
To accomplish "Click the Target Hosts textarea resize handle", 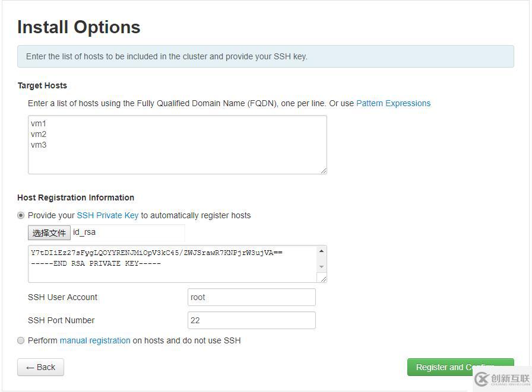I will pos(324,171).
